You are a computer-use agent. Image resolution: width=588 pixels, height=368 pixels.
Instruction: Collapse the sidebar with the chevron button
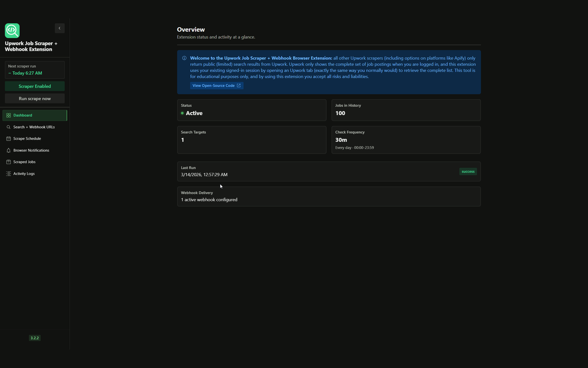(60, 28)
